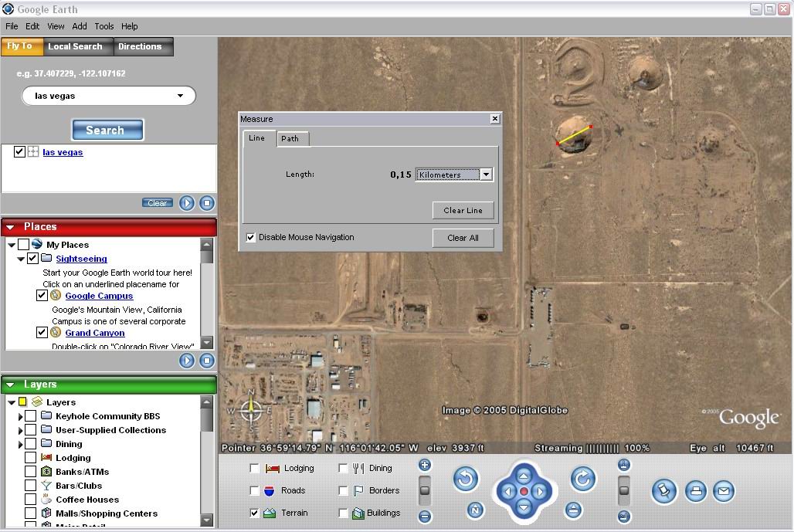Clear the search results

(x=157, y=203)
